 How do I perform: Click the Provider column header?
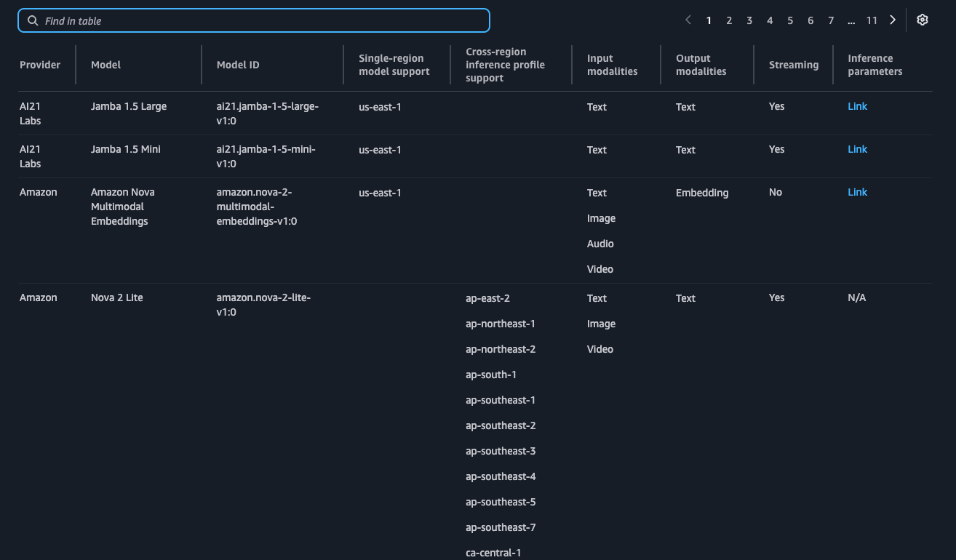tap(40, 65)
